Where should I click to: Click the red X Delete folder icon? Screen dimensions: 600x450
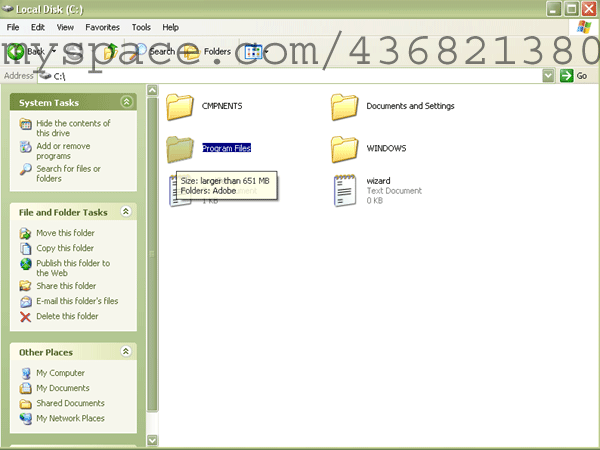(26, 316)
